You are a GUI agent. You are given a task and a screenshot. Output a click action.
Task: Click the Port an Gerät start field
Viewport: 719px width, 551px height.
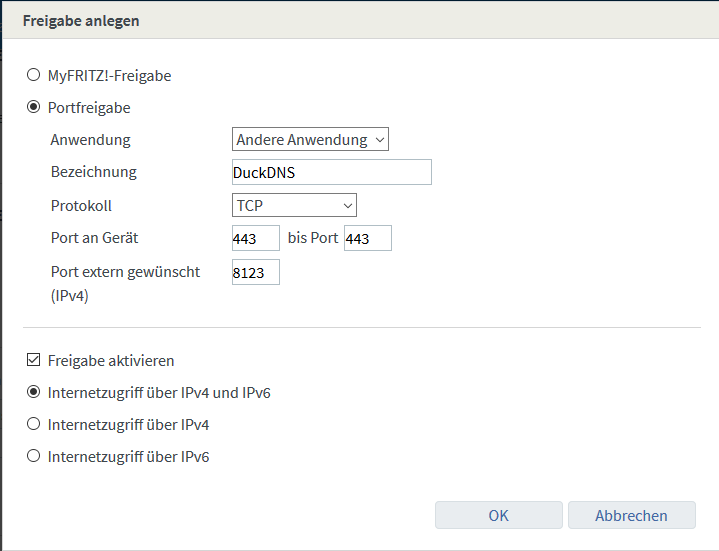(255, 238)
